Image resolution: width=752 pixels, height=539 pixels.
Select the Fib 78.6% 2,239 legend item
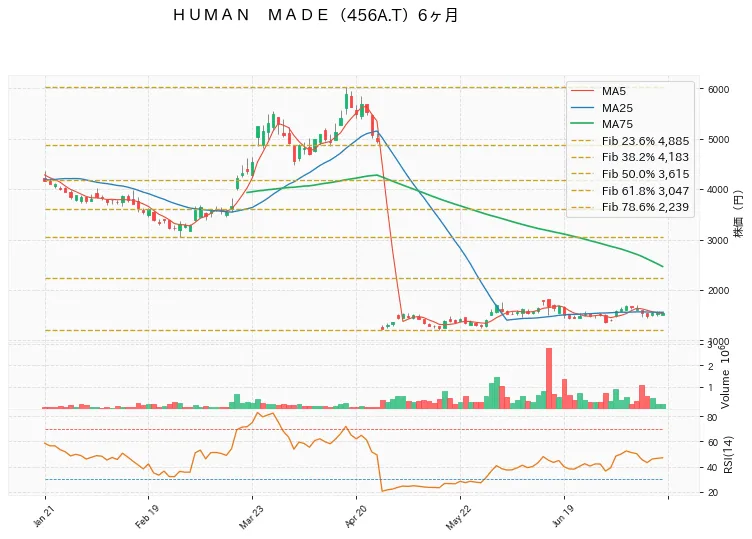point(630,207)
